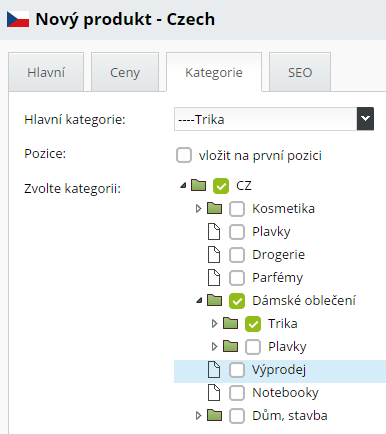Click the Trika folder icon
This screenshot has height=434, width=386.
[230, 323]
